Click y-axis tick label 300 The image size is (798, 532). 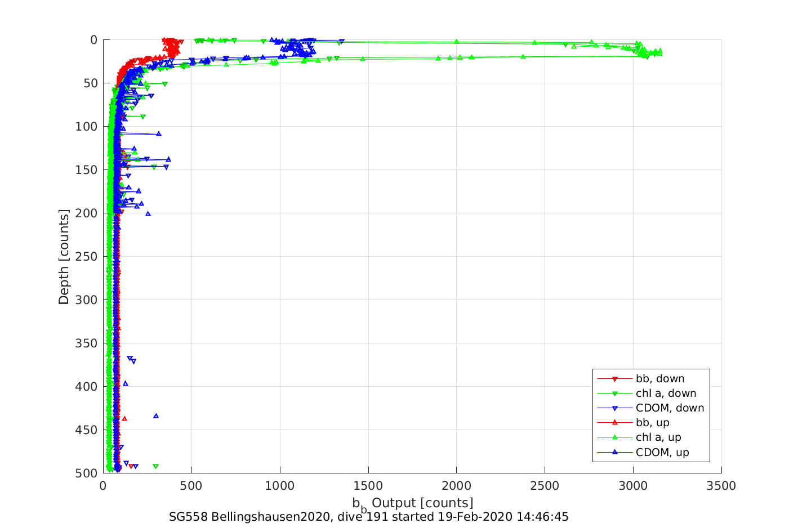[x=86, y=300]
